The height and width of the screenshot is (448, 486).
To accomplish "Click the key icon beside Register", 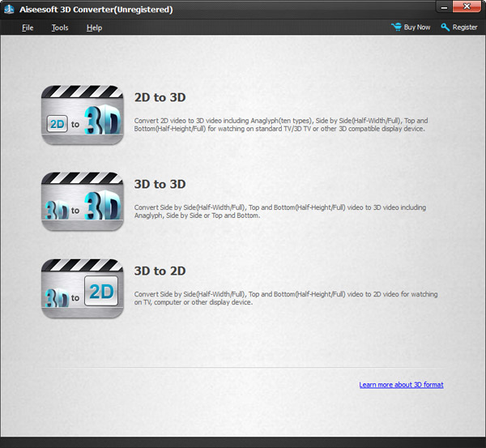I will [x=445, y=27].
